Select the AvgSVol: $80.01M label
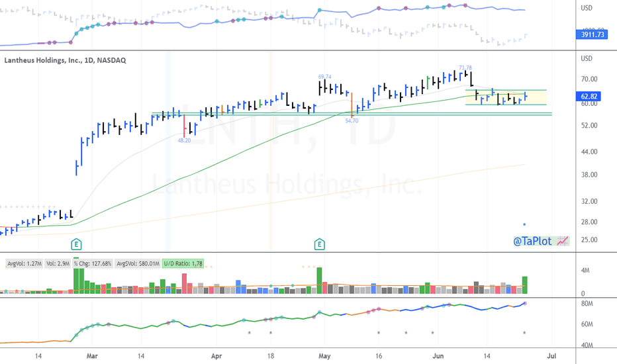This screenshot has height=364, width=617. tap(138, 263)
